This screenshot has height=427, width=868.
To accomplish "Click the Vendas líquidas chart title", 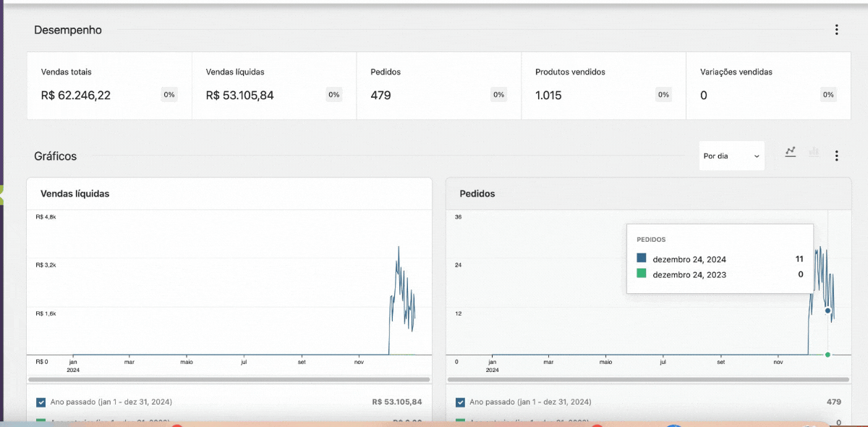I will (x=75, y=194).
